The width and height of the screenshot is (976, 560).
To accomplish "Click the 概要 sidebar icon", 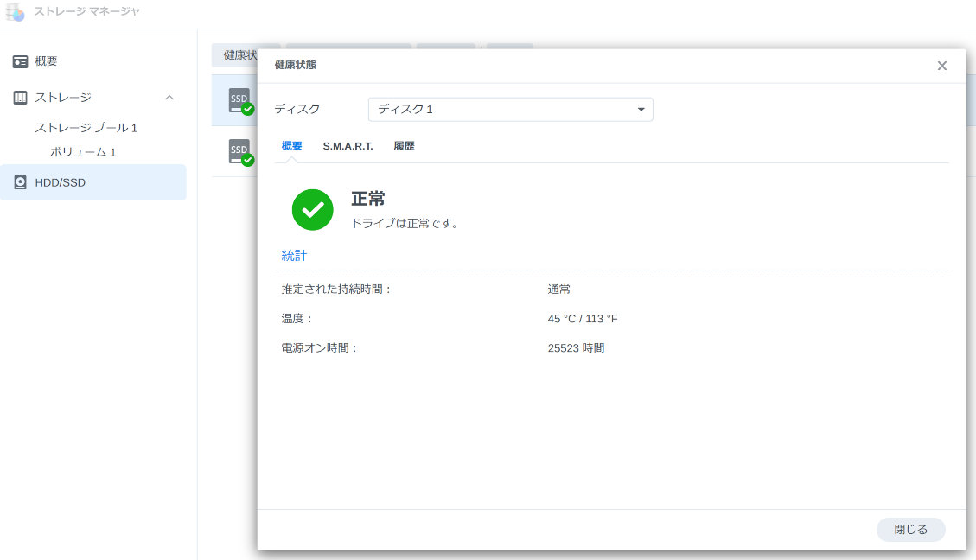I will tap(20, 61).
